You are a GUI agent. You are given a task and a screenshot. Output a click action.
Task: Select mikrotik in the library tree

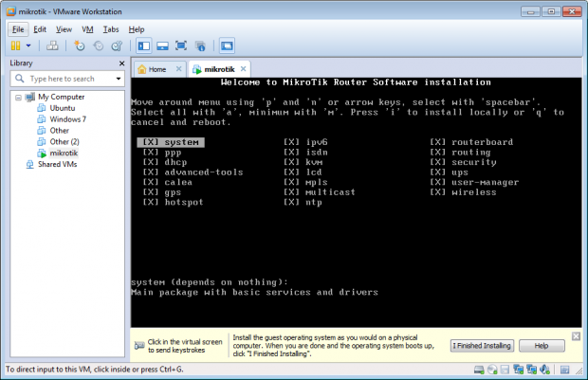64,153
